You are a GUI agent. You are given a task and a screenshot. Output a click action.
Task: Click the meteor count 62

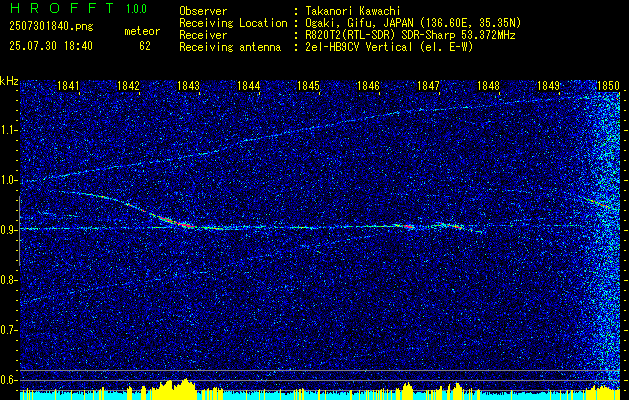point(145,46)
